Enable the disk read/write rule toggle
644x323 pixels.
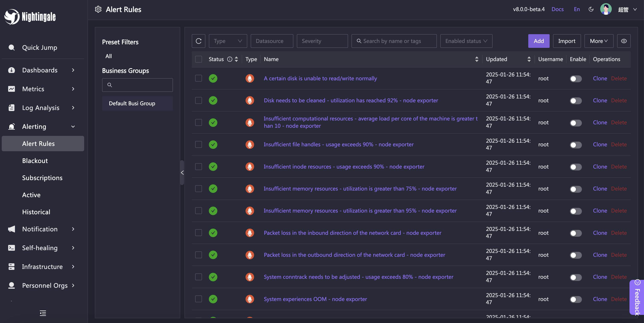tap(576, 79)
